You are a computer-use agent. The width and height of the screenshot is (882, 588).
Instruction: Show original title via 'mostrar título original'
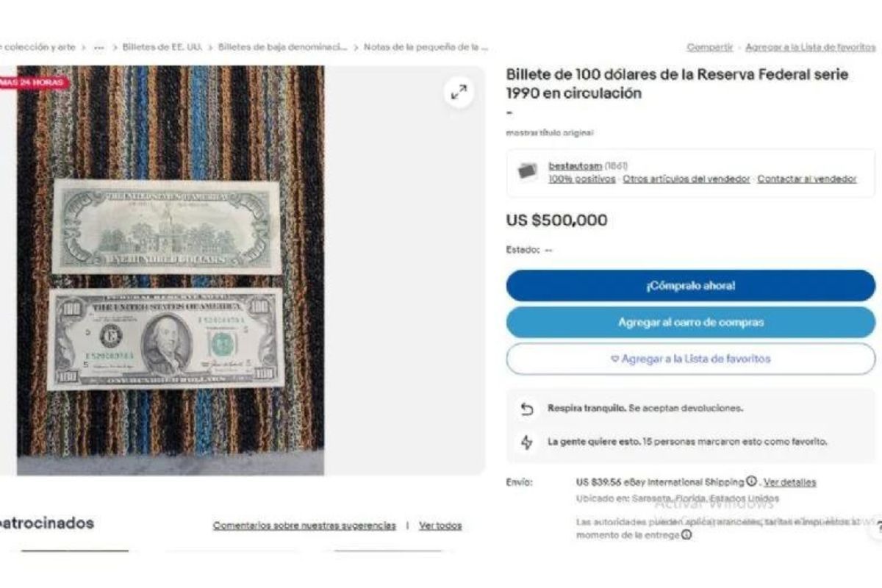(x=550, y=133)
